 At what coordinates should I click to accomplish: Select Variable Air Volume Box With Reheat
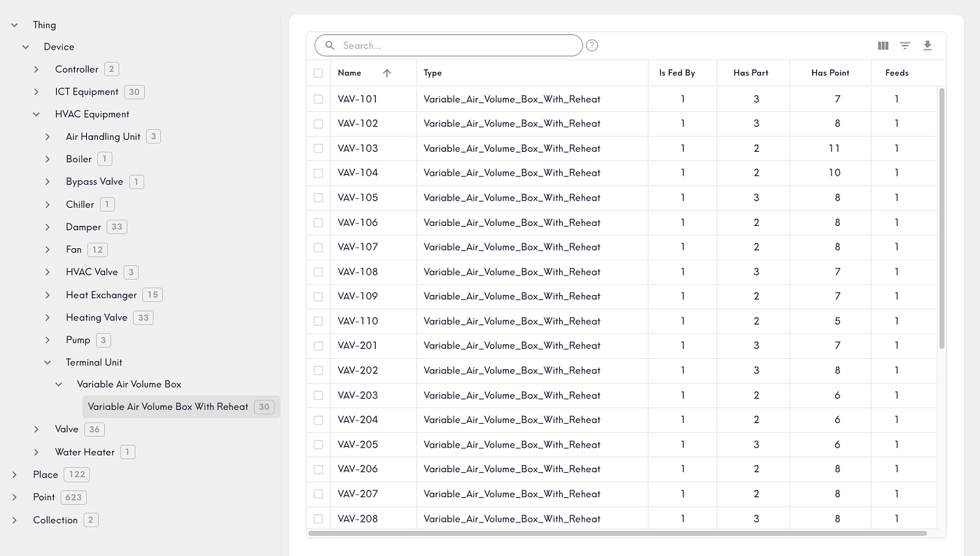(x=181, y=406)
